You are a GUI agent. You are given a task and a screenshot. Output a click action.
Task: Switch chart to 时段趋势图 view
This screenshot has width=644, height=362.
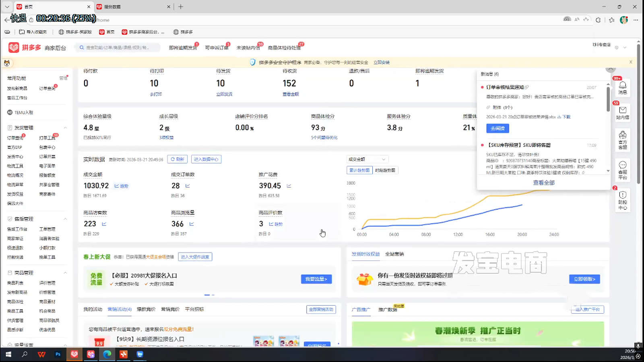(x=385, y=170)
